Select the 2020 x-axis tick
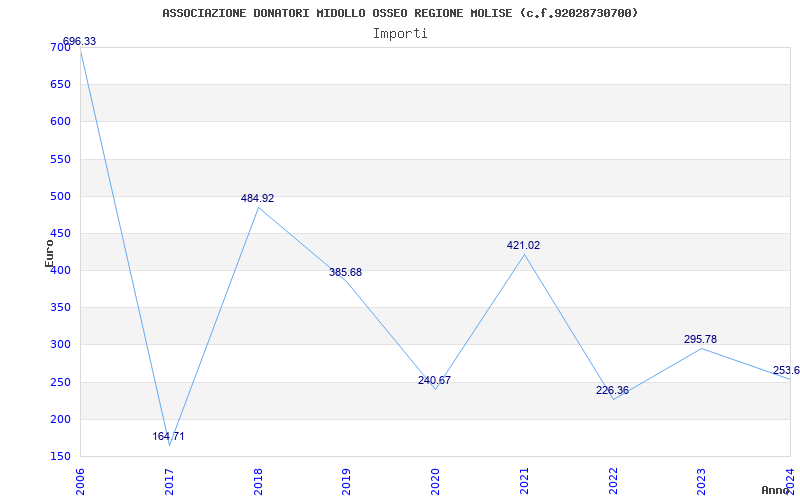Screen dimensions: 800x500 coord(436,481)
